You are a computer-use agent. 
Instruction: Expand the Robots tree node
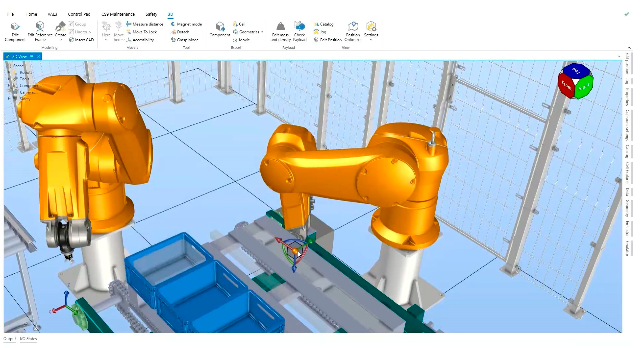click(9, 72)
